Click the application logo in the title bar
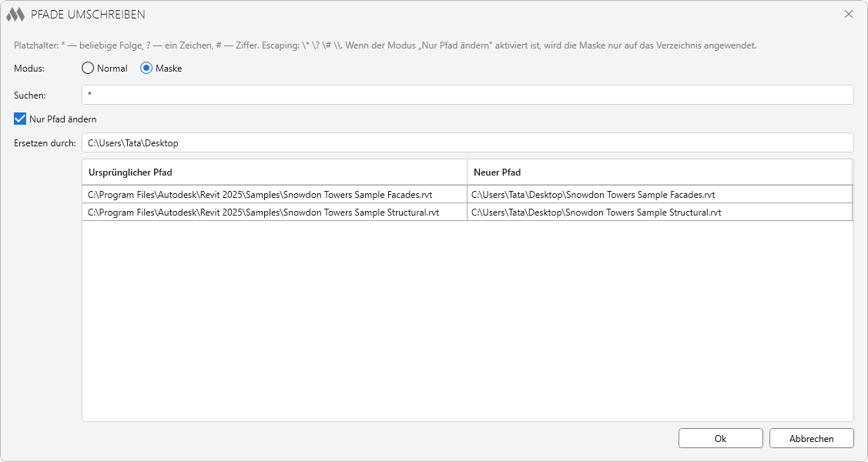Screen dimensions: 868x462 click(x=15, y=15)
